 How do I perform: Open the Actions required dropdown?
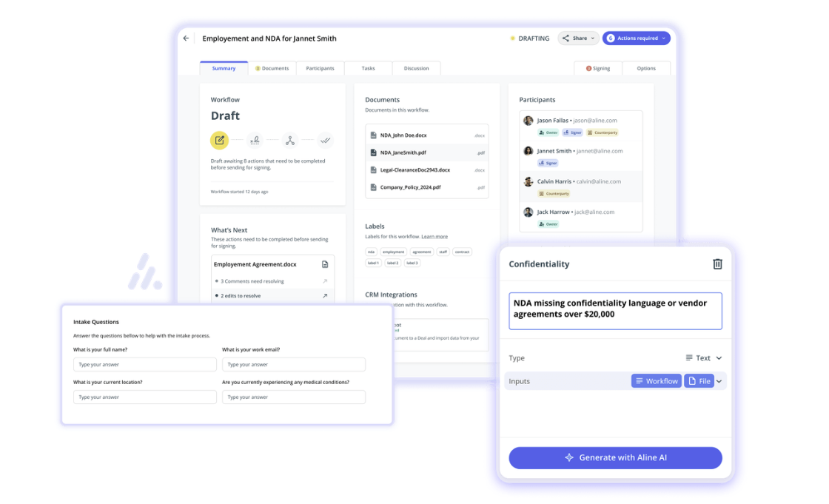[636, 38]
